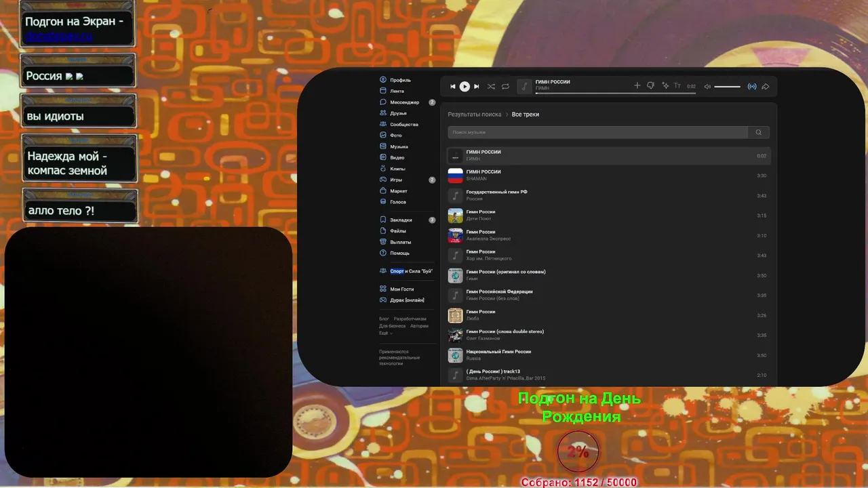Open the Авторам footer link
Screen dimensions: 868x488
tap(419, 326)
